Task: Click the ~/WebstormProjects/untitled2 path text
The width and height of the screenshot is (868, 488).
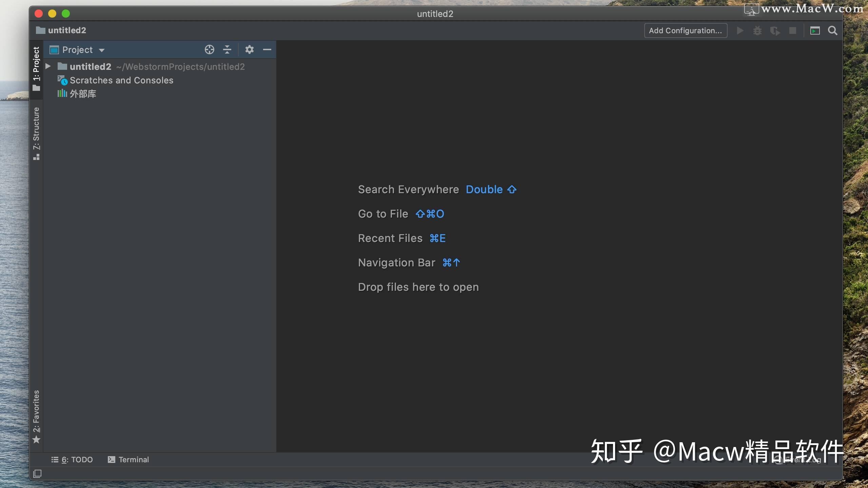Action: (x=180, y=67)
